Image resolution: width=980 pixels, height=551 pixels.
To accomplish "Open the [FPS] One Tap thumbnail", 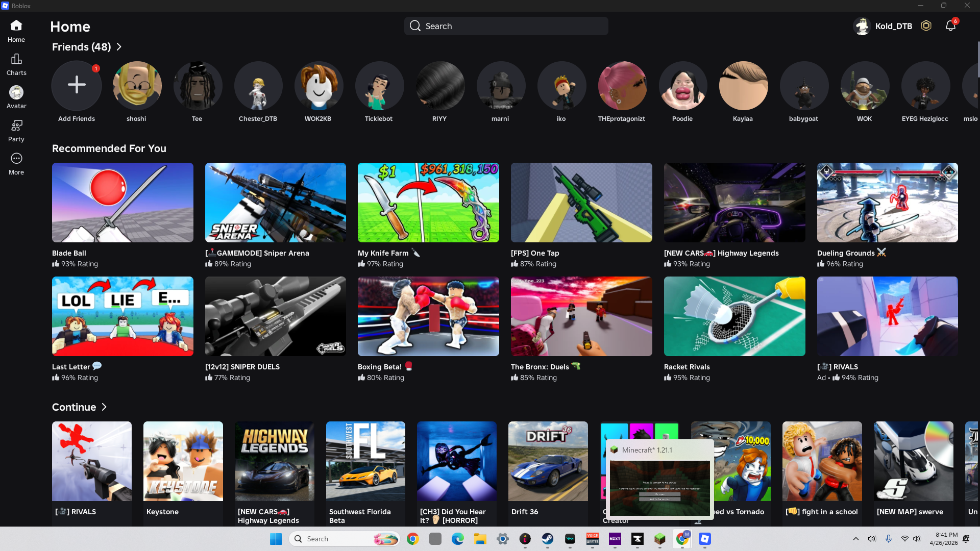I will [x=581, y=203].
